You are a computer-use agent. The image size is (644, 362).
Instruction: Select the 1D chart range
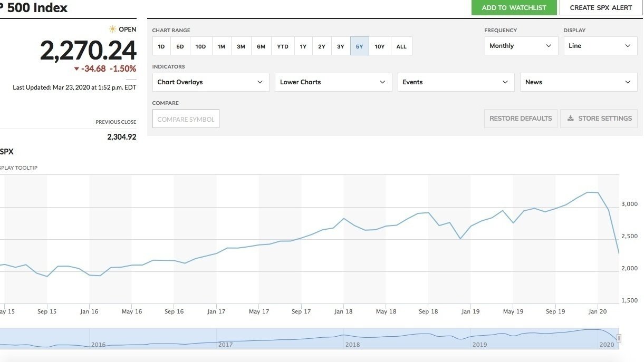[161, 46]
